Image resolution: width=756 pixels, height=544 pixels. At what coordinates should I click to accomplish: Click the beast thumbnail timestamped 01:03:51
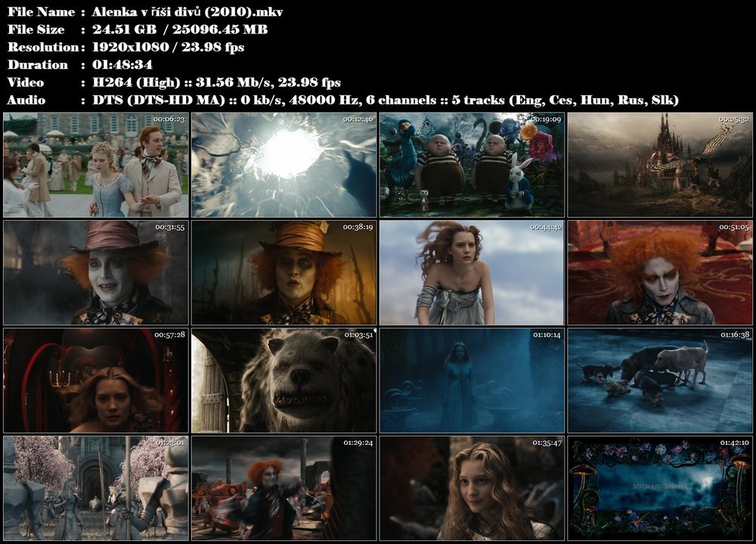pyautogui.click(x=284, y=381)
